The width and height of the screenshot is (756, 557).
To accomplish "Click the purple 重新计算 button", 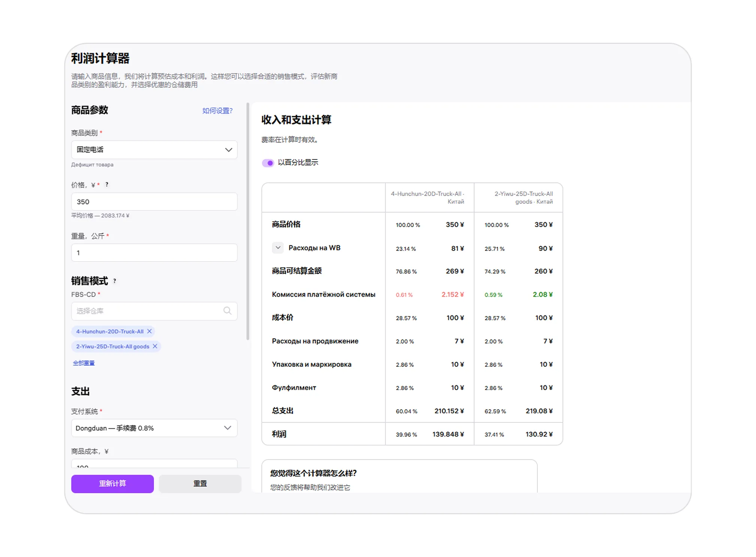I will [x=112, y=483].
